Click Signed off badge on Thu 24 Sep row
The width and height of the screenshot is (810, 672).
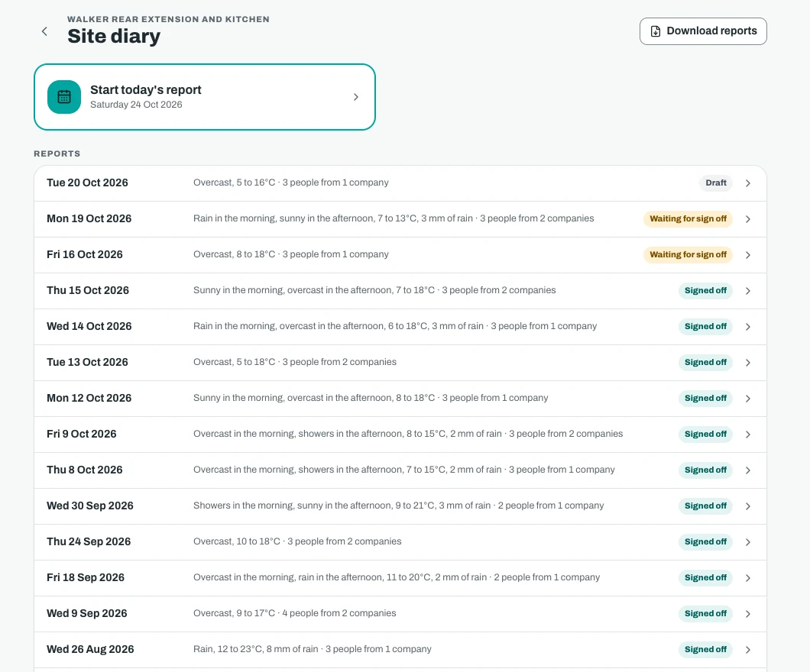705,541
